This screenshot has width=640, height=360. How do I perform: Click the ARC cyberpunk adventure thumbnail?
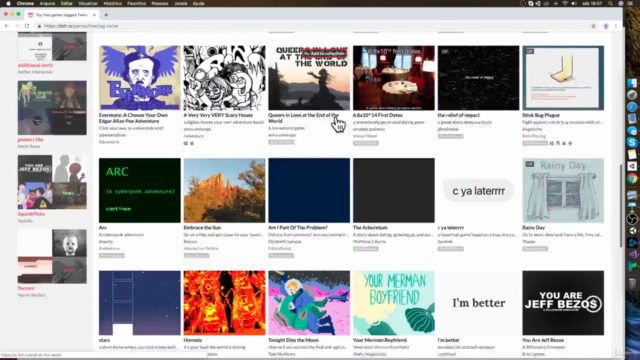tap(140, 190)
